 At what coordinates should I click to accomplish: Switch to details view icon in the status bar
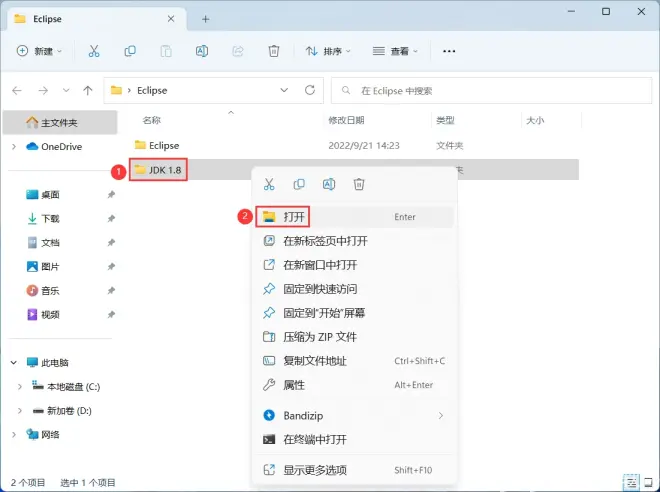[631, 483]
